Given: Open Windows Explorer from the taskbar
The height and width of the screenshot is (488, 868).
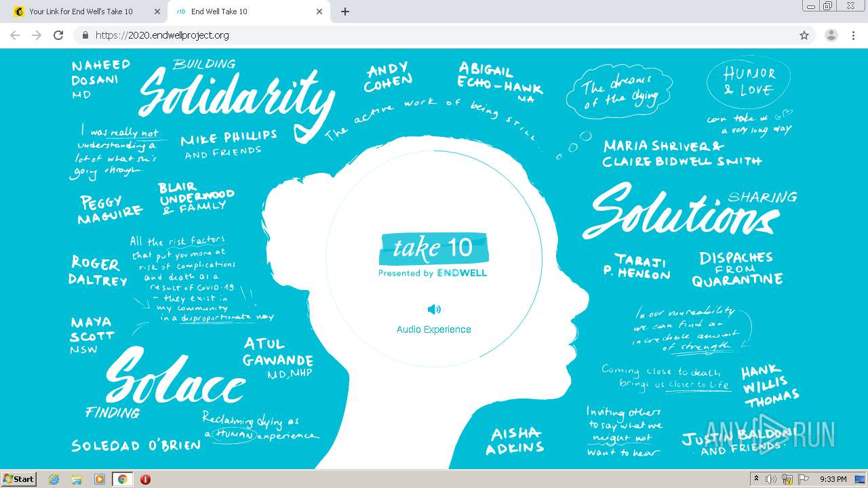Looking at the screenshot, I should click(77, 479).
